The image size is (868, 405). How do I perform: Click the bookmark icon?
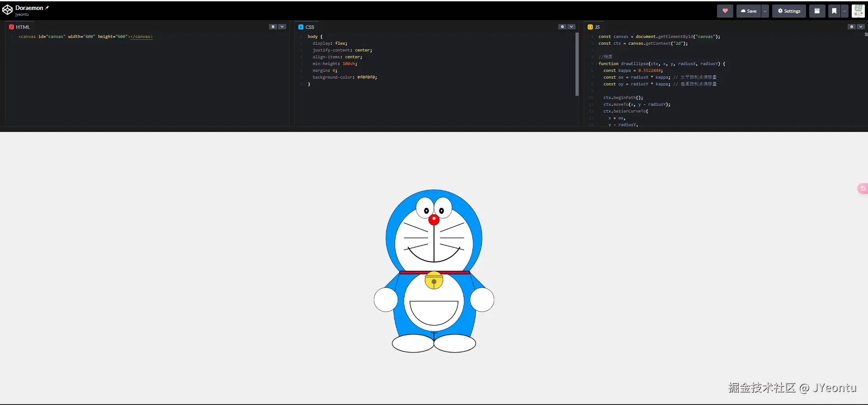tap(834, 11)
